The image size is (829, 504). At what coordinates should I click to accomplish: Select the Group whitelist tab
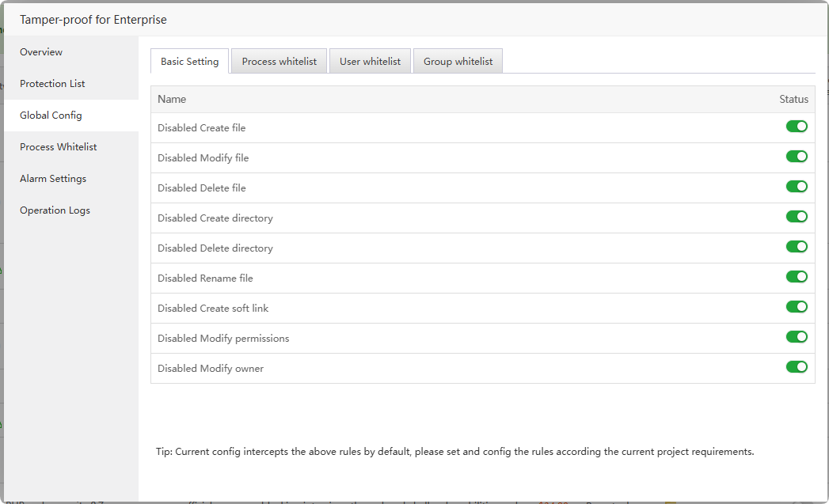[458, 62]
